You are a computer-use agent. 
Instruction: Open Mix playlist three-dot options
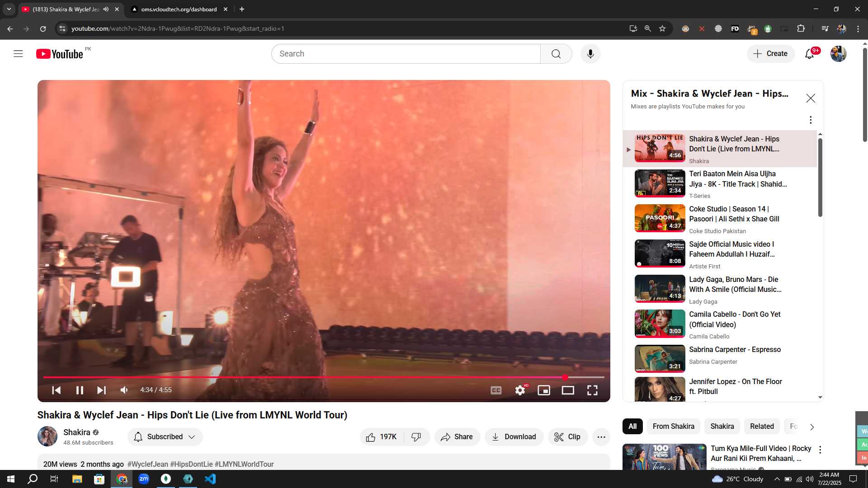click(x=811, y=120)
